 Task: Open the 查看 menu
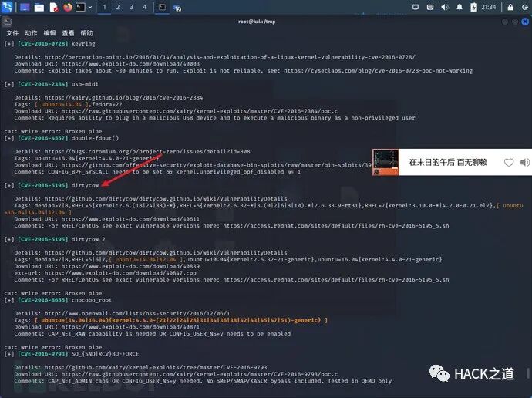click(68, 33)
